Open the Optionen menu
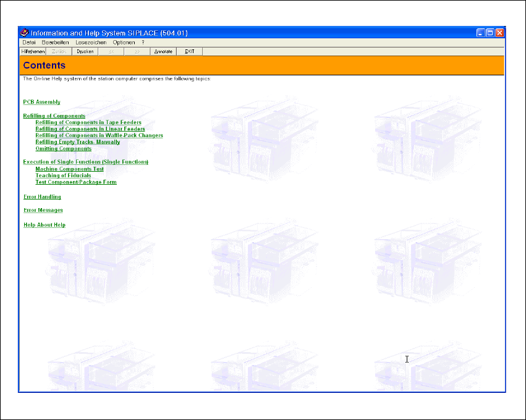Image resolution: width=526 pixels, height=420 pixels. [x=124, y=43]
